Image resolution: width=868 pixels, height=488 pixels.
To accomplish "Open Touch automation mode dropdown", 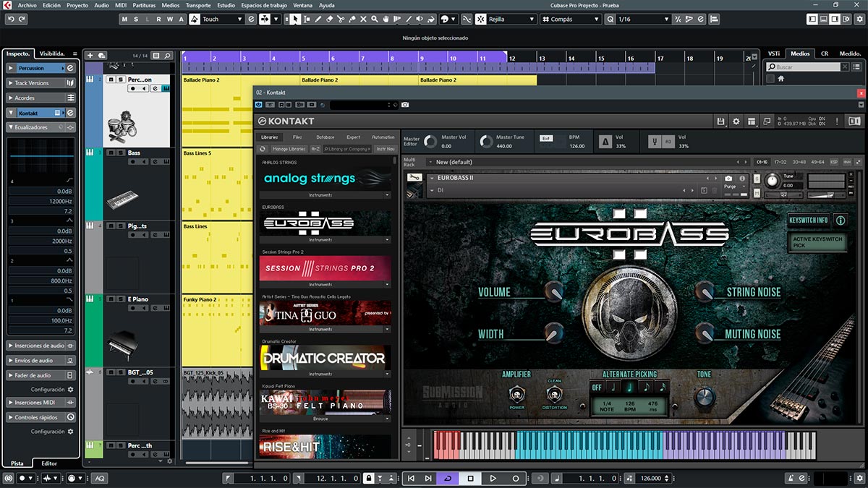I will pyautogui.click(x=222, y=20).
